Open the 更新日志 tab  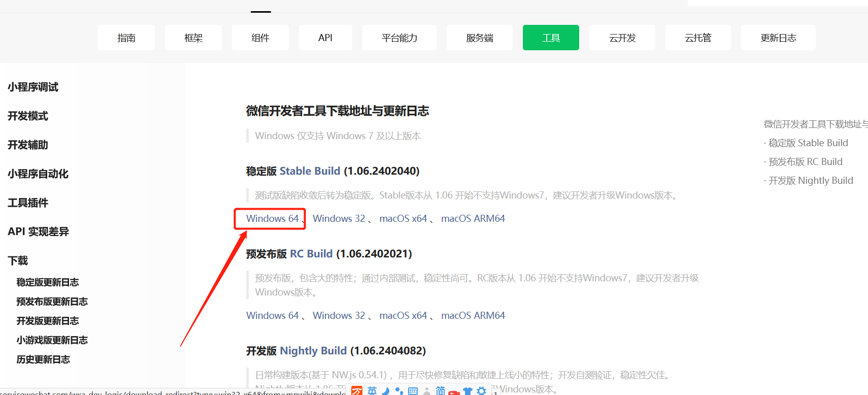point(778,38)
